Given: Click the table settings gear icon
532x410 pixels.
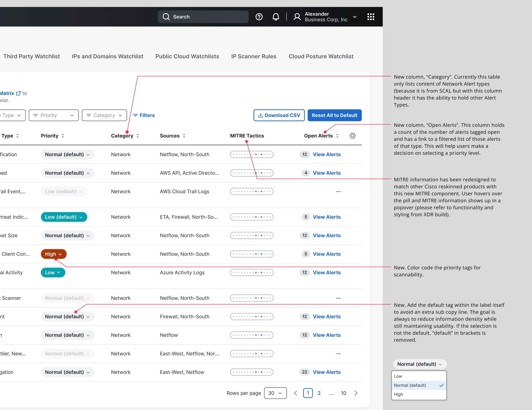Looking at the screenshot, I should (x=353, y=136).
